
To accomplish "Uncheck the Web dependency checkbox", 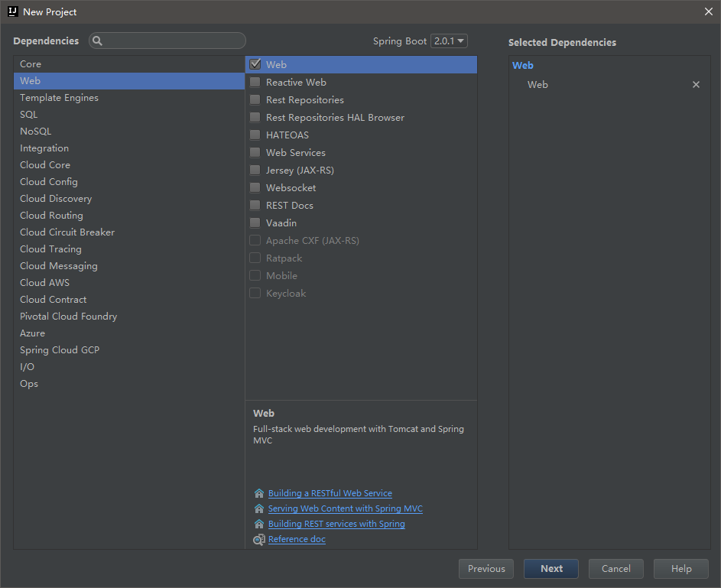I will click(255, 65).
